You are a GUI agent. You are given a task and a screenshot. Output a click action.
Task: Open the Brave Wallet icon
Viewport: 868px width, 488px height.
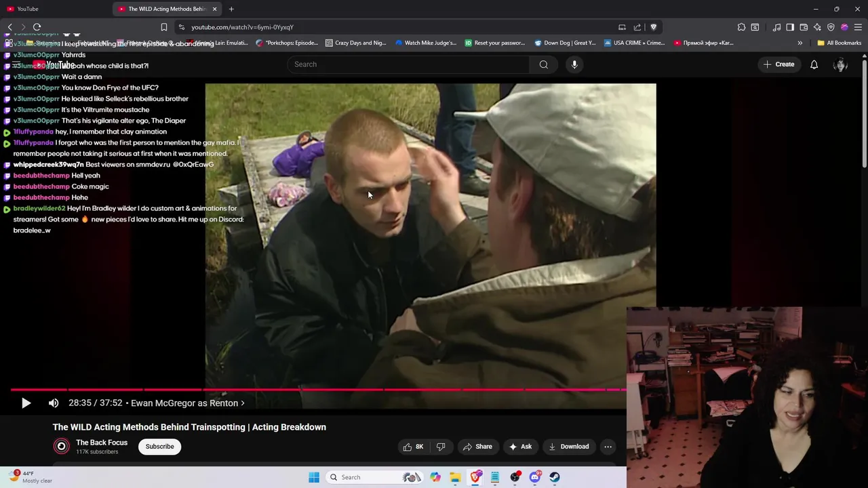click(x=804, y=27)
